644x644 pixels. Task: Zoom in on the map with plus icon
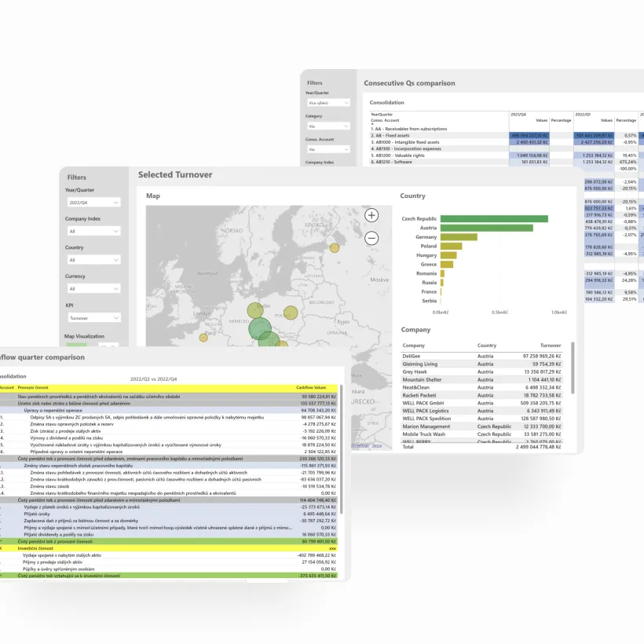(x=371, y=214)
